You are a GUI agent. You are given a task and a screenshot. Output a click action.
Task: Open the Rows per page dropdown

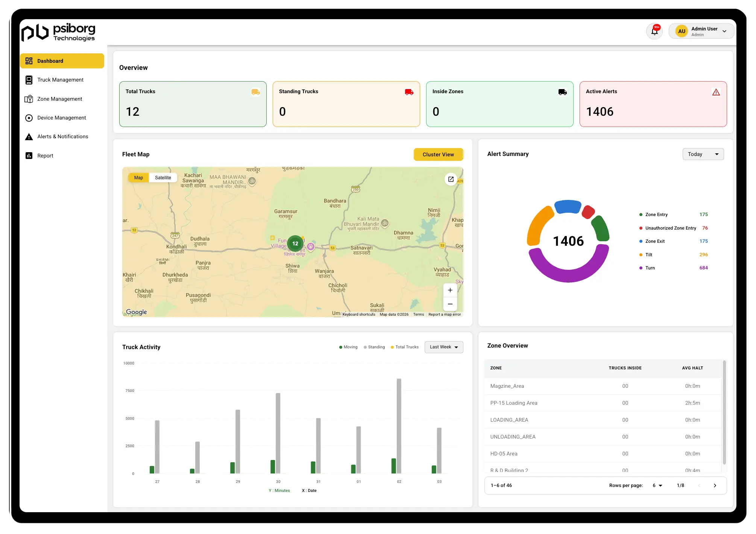click(x=657, y=486)
